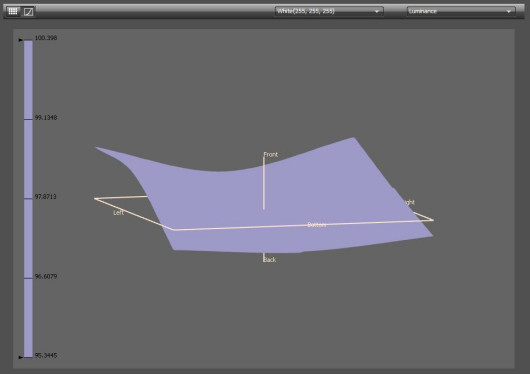This screenshot has width=530, height=374.
Task: Click the Bottom axis label
Action: (317, 225)
